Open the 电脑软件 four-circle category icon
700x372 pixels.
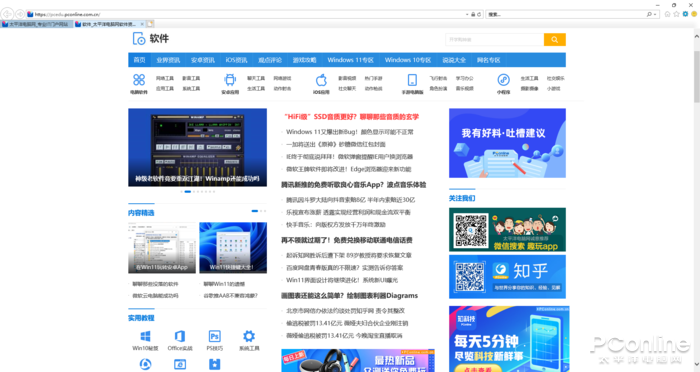click(139, 80)
